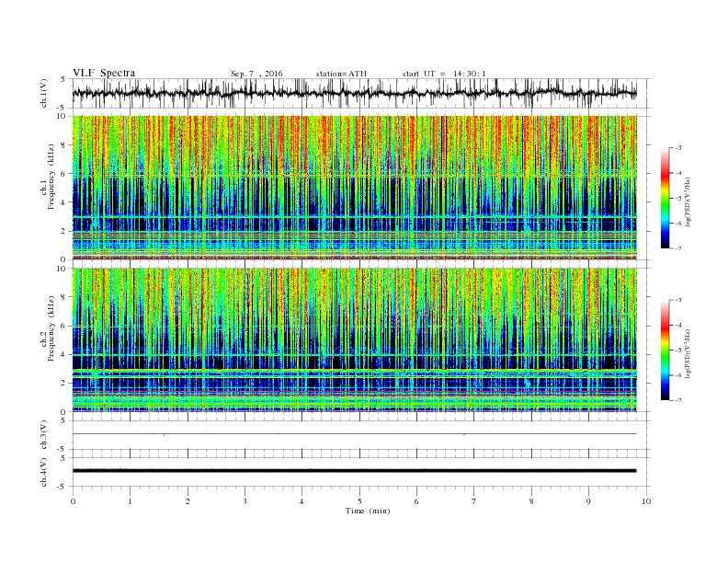Click the "ch.1(V)" waveform axis label
Viewport: 728px width, 563px height.
click(44, 93)
